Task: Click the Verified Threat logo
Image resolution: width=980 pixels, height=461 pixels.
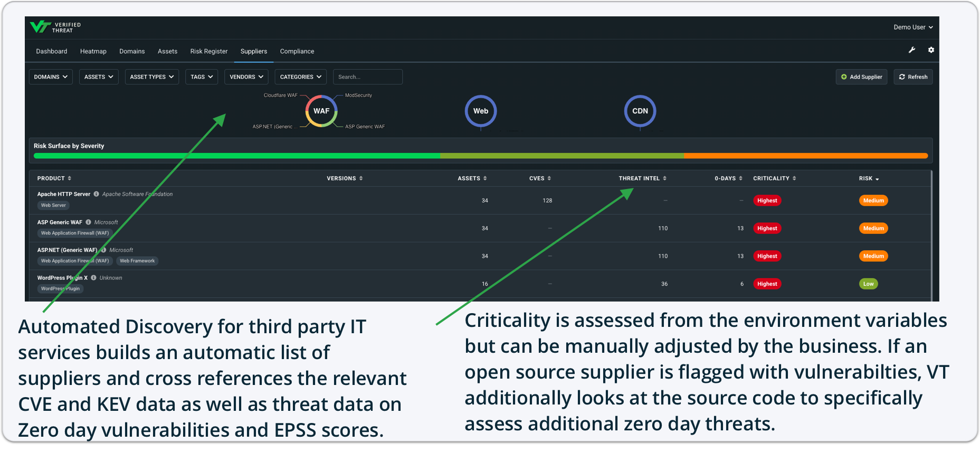Action: pyautogui.click(x=55, y=27)
